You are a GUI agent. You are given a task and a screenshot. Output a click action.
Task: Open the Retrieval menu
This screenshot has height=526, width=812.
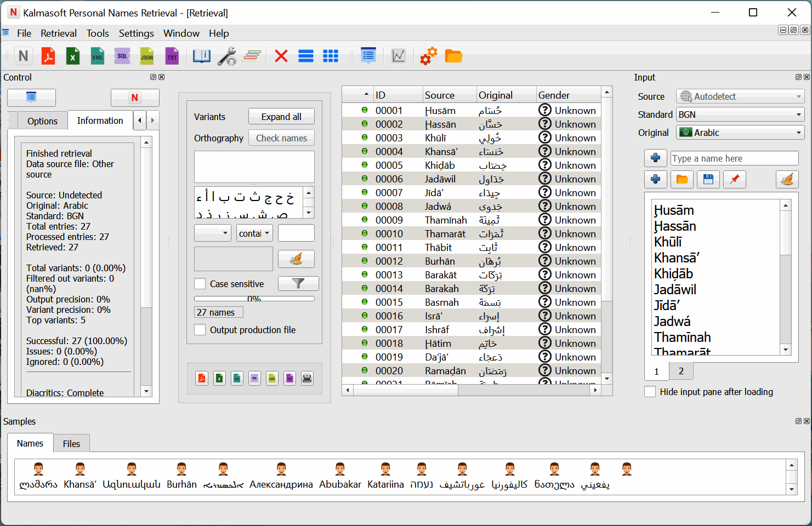click(59, 33)
